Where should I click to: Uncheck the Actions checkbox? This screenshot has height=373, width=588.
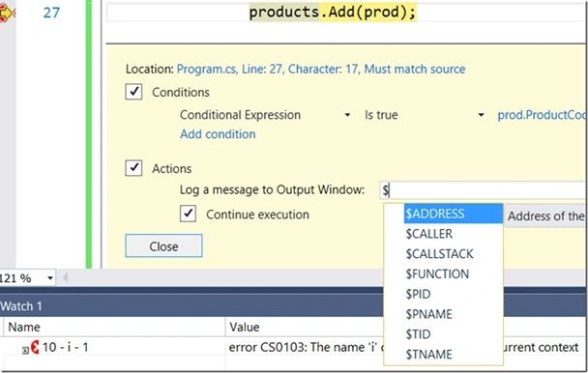133,167
